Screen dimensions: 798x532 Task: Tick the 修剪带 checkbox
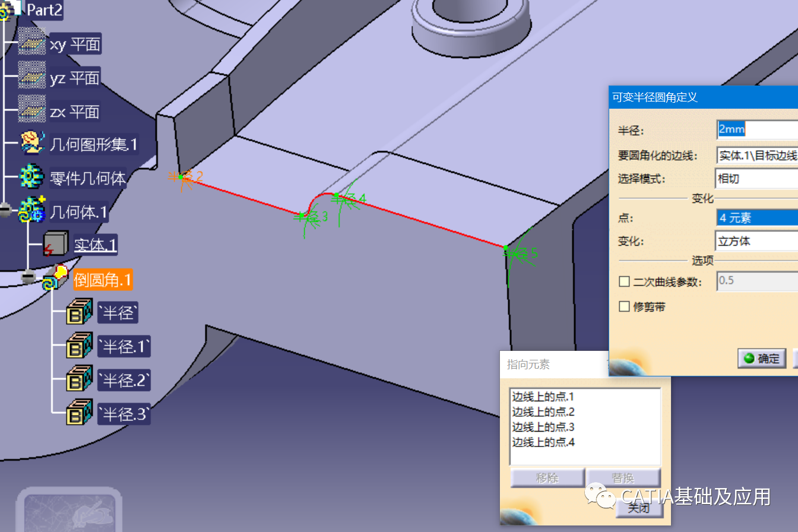(624, 306)
